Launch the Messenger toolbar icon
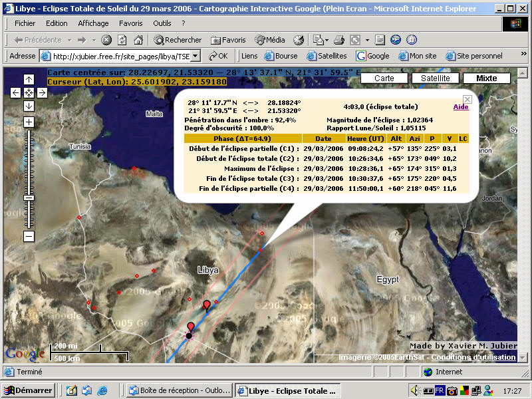Screen dimensions: 532x399 (x=396, y=40)
